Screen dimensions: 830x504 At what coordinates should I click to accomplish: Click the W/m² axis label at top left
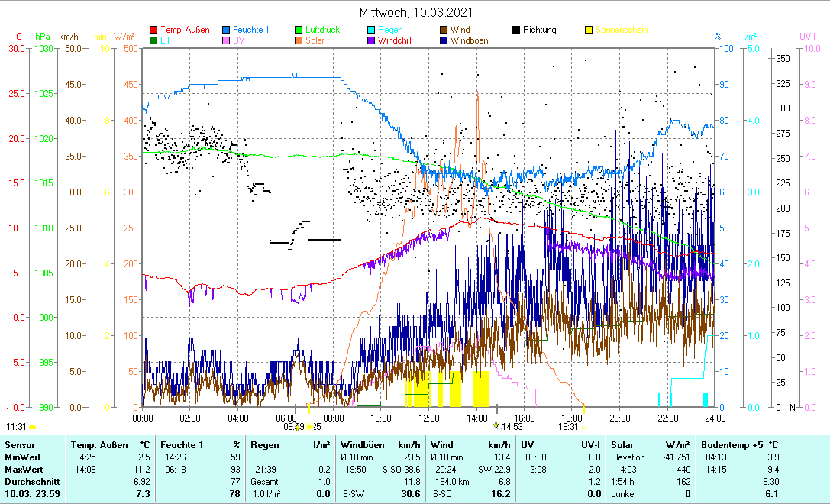(124, 37)
